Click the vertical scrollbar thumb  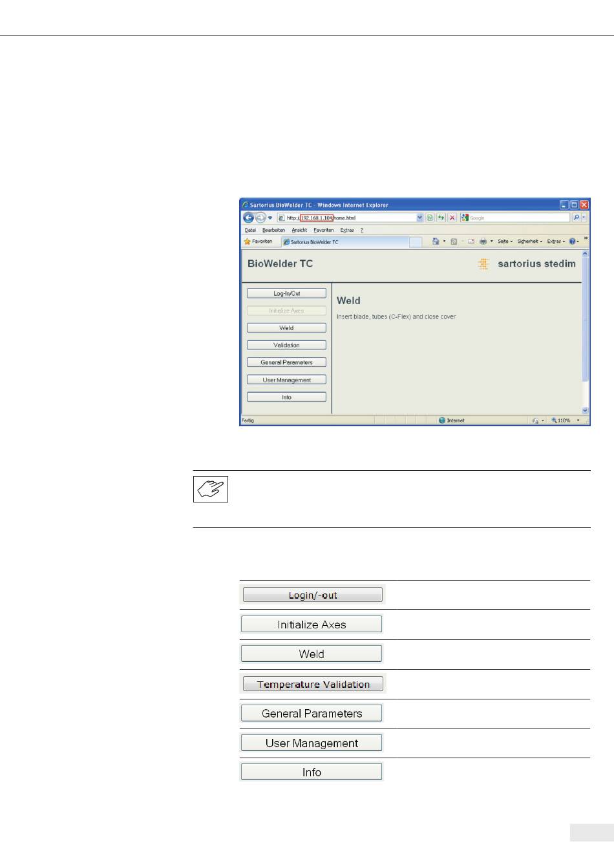pos(586,320)
